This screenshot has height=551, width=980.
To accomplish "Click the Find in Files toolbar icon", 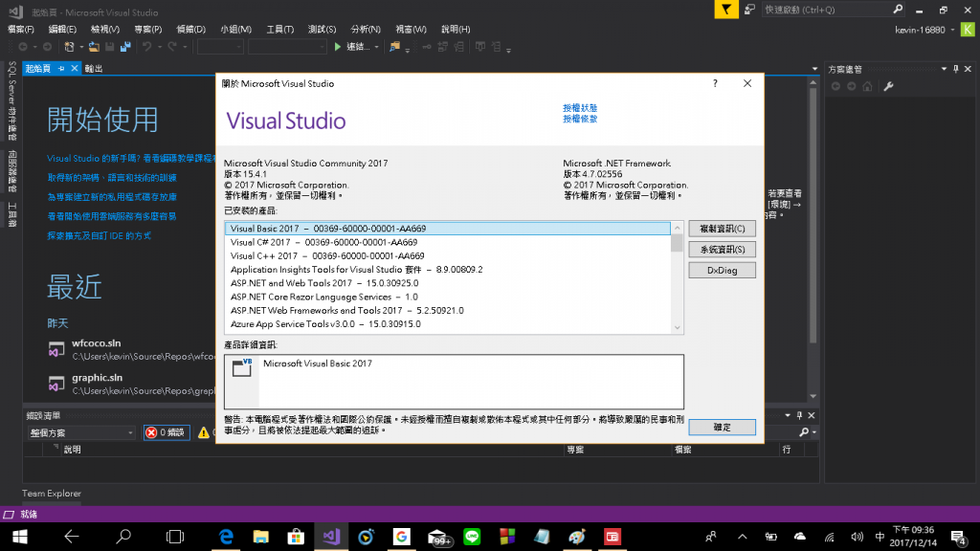I will coord(394,47).
